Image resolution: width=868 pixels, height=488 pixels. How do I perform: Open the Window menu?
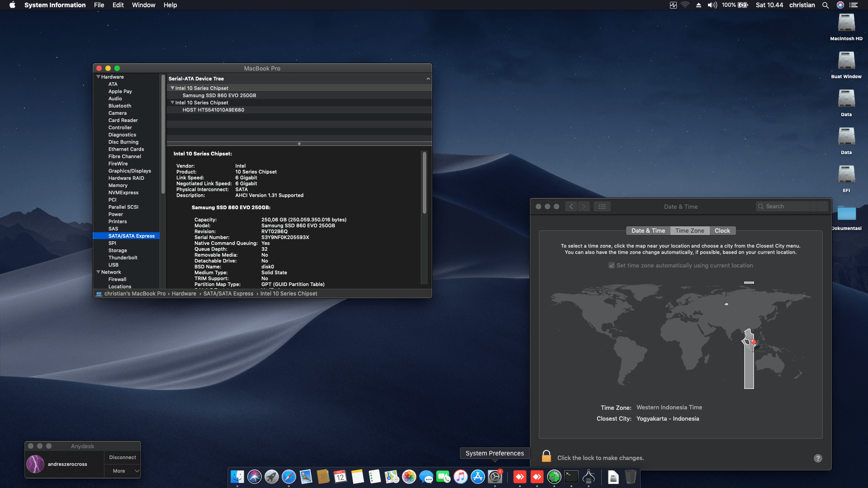coord(143,5)
